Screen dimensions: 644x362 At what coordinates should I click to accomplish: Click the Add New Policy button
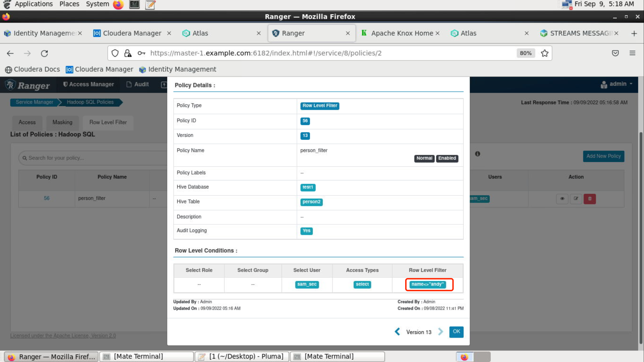tap(603, 156)
